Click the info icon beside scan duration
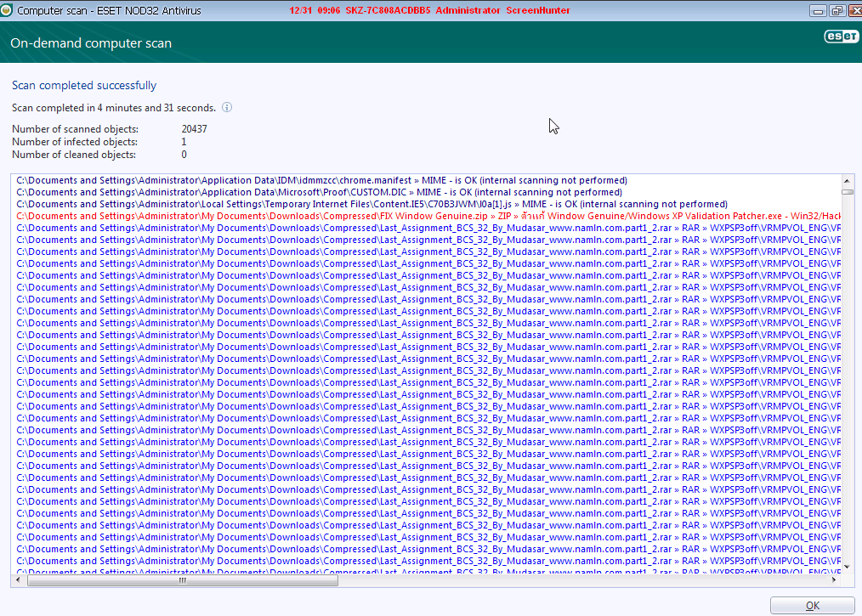862x616 pixels. click(226, 107)
